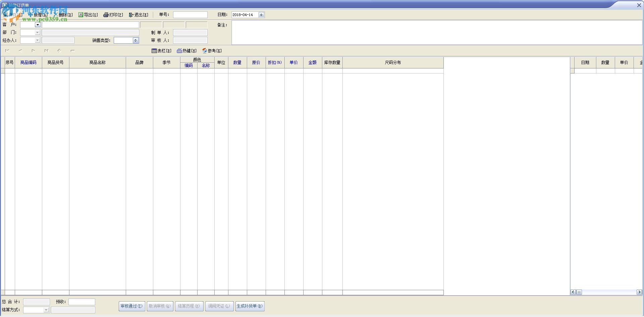Click the 结算方式 name field
644x317 pixels.
point(73,310)
